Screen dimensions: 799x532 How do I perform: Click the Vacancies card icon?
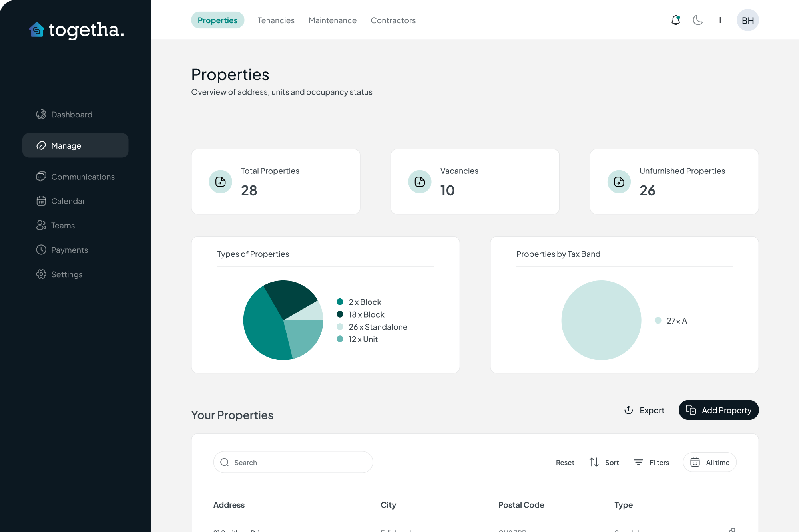(x=420, y=182)
